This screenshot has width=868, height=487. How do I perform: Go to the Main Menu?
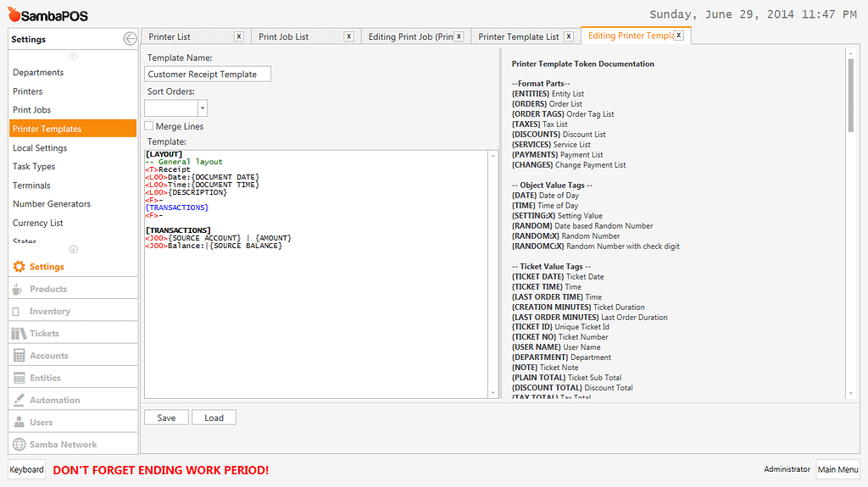(837, 469)
